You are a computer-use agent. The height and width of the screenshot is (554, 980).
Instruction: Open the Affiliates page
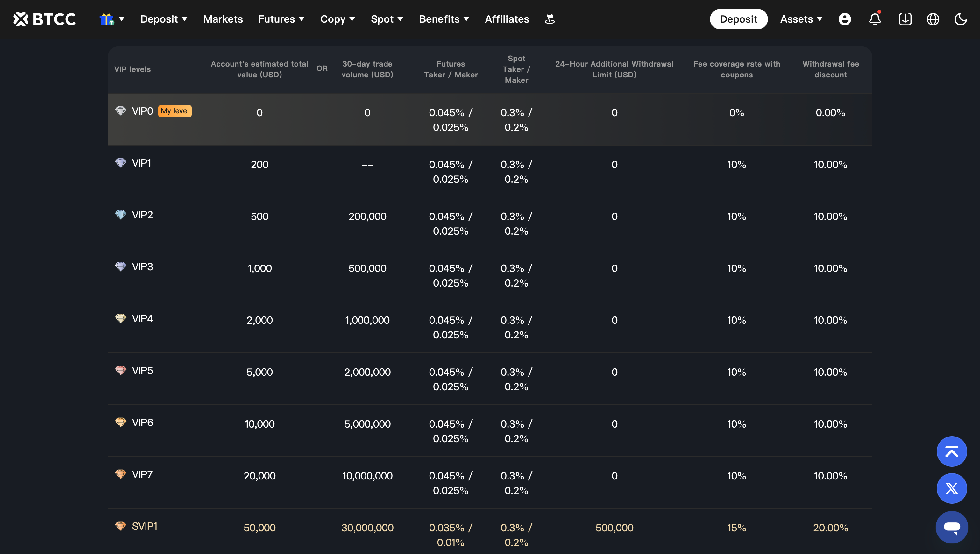507,19
